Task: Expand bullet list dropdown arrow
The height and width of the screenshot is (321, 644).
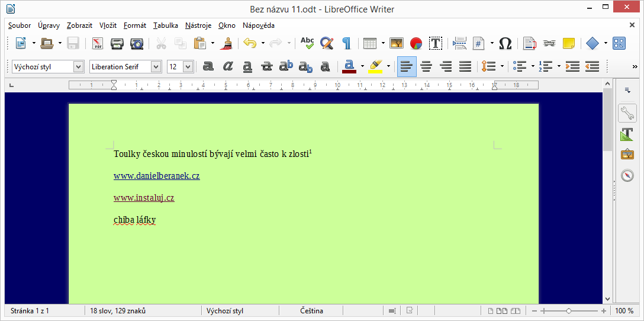Action: pos(533,66)
